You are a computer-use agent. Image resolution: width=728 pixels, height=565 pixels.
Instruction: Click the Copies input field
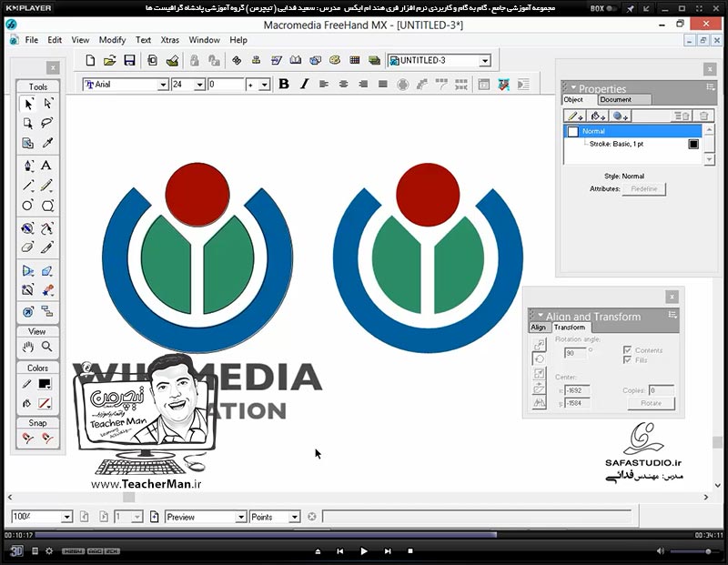tap(662, 390)
